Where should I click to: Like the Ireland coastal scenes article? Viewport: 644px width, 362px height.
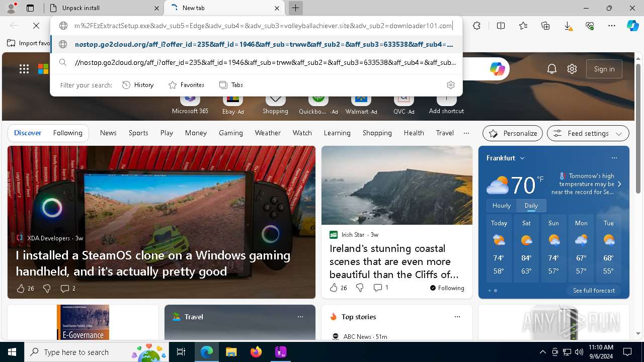point(334,288)
